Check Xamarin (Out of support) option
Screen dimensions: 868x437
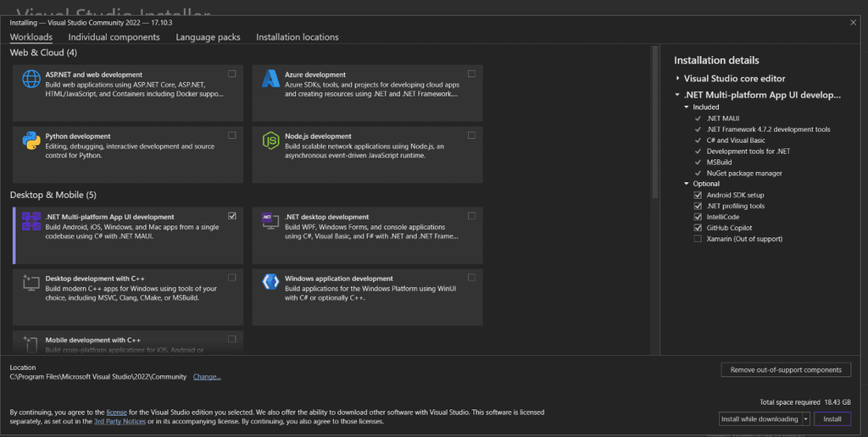click(x=698, y=239)
